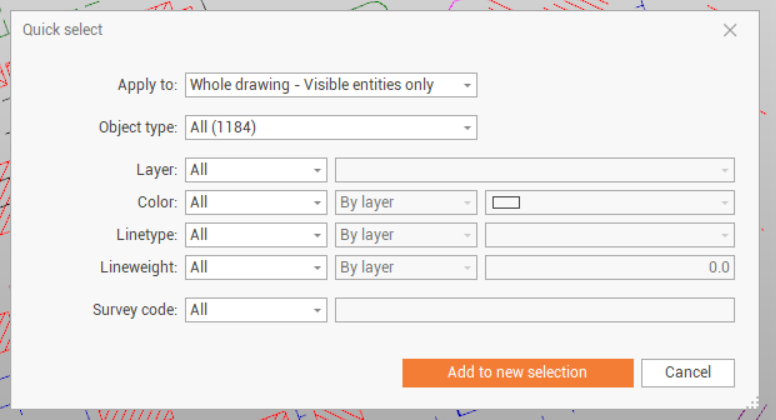Expand the Color filter dropdown
The image size is (776, 420).
(x=256, y=202)
